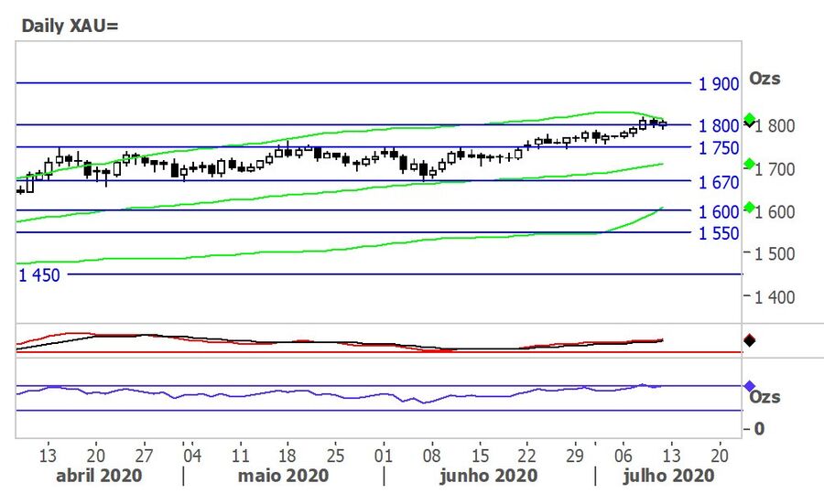This screenshot has width=824, height=504.
Task: Select the 1 550 level label
Action: pyautogui.click(x=719, y=233)
